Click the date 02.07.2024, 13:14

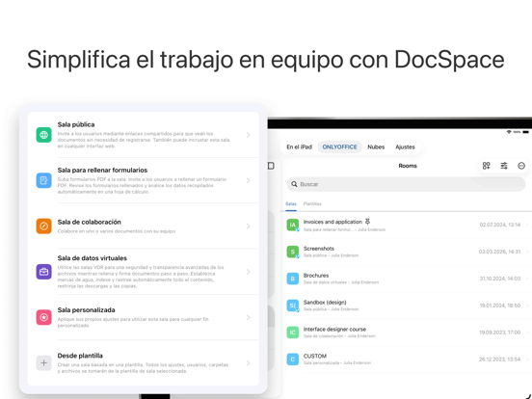point(500,225)
